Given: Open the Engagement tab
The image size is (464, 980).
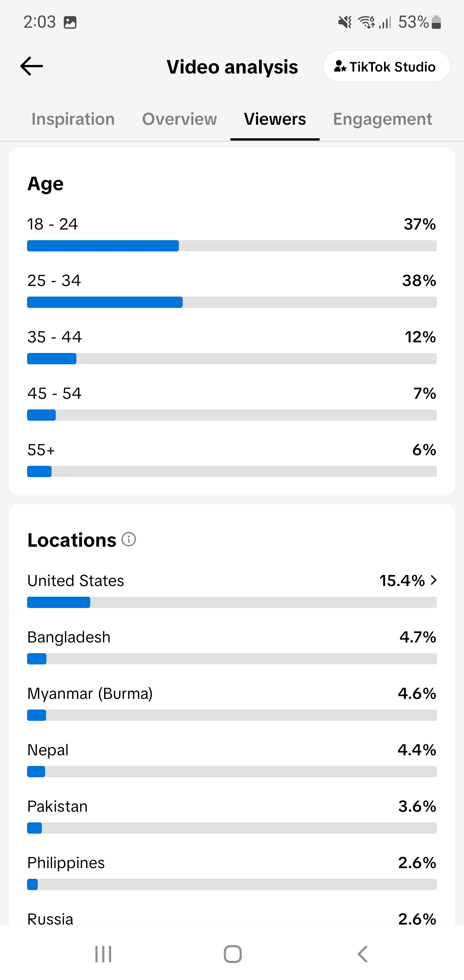Looking at the screenshot, I should 382,119.
